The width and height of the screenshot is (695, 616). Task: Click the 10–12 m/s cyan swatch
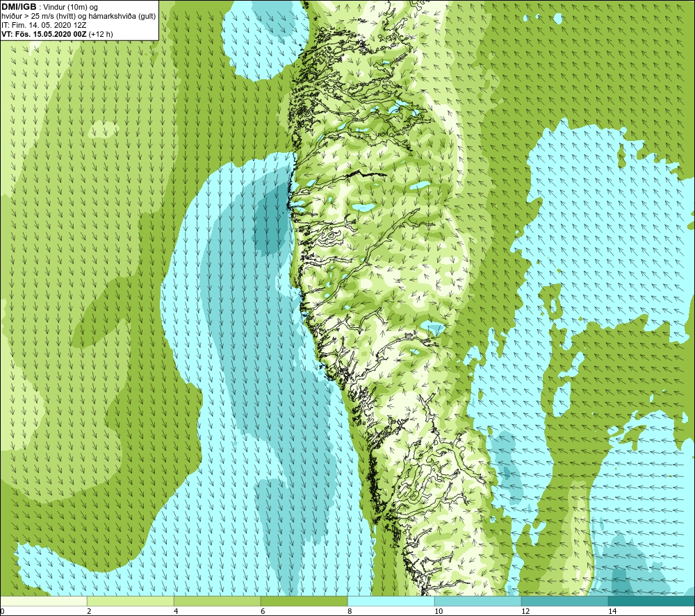pos(478,601)
